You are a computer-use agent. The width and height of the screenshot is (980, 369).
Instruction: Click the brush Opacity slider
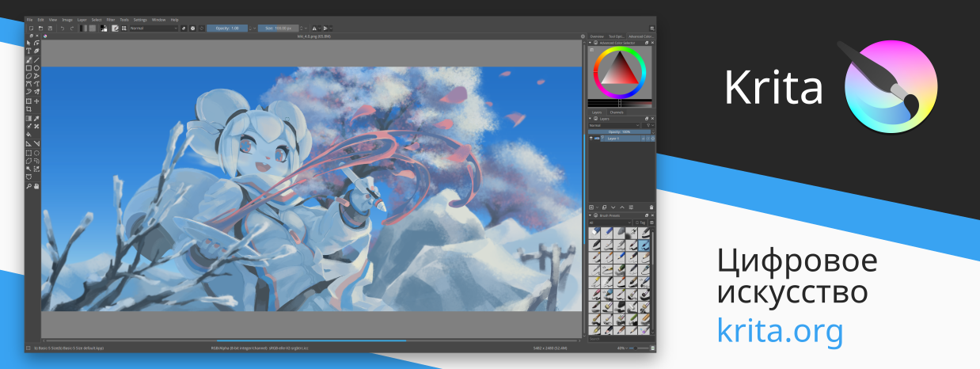[227, 29]
